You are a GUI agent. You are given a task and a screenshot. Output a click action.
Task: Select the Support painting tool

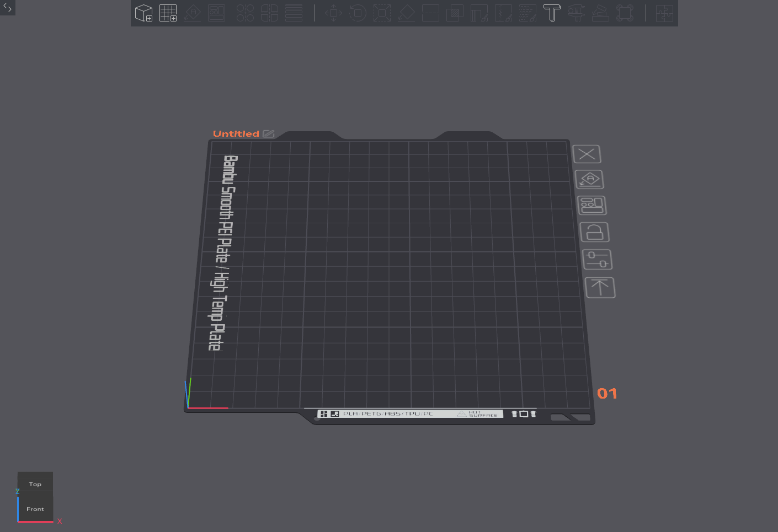(x=479, y=13)
